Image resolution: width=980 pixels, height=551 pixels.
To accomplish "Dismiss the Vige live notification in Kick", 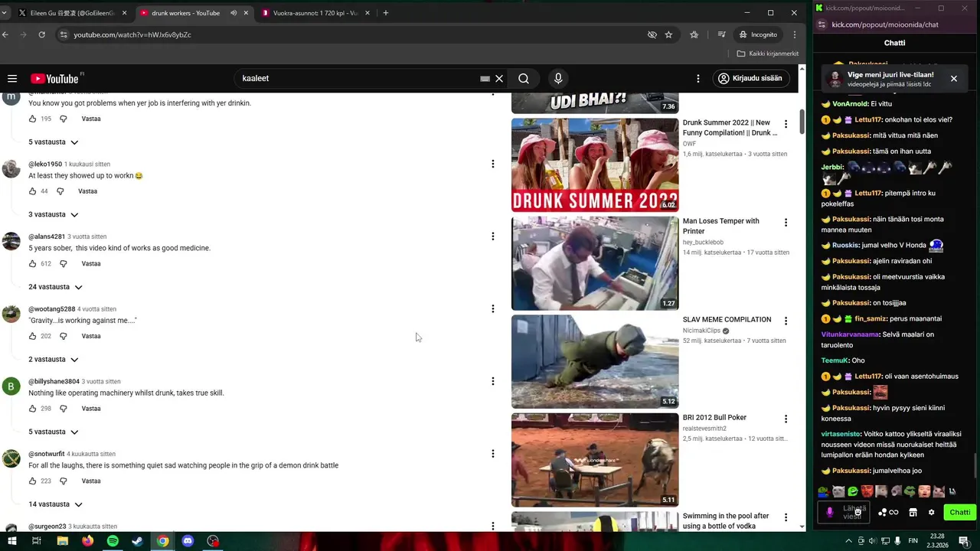I will 954,78.
